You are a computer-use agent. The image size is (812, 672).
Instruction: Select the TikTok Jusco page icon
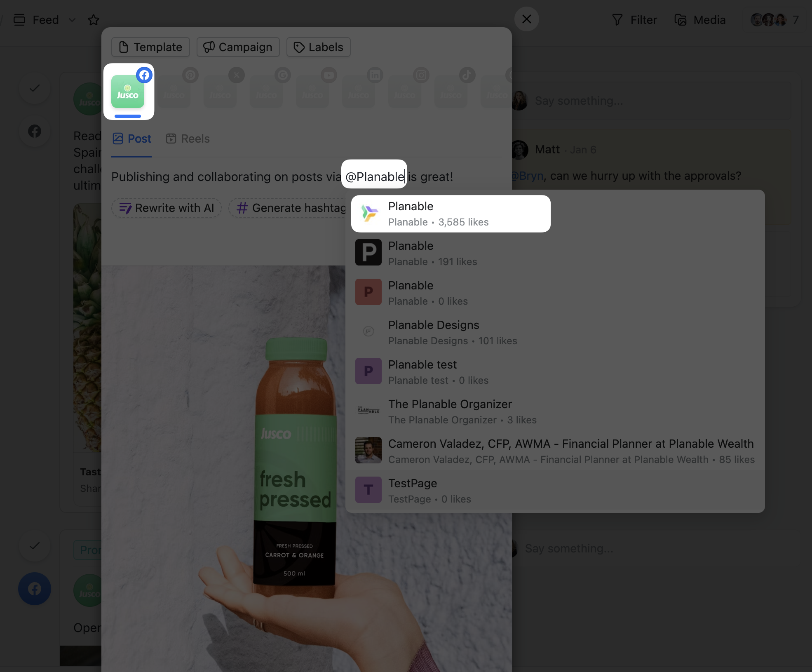(x=452, y=92)
